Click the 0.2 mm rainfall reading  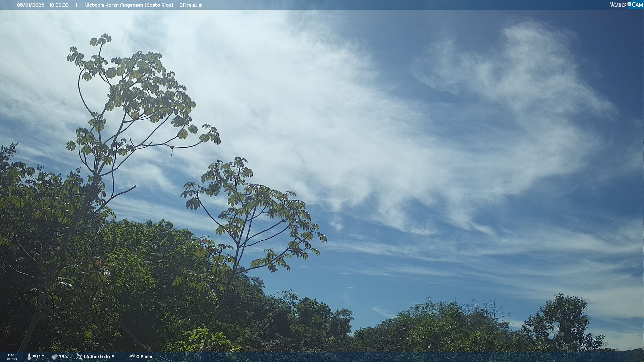pyautogui.click(x=144, y=357)
